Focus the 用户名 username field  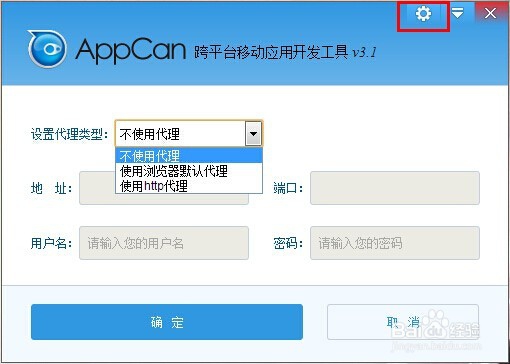point(164,243)
